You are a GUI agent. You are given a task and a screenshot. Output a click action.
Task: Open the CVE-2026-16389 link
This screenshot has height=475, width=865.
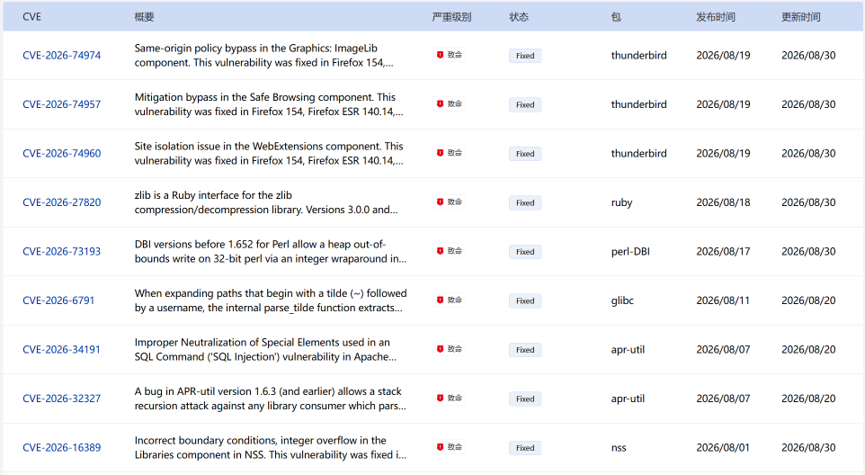pyautogui.click(x=61, y=447)
